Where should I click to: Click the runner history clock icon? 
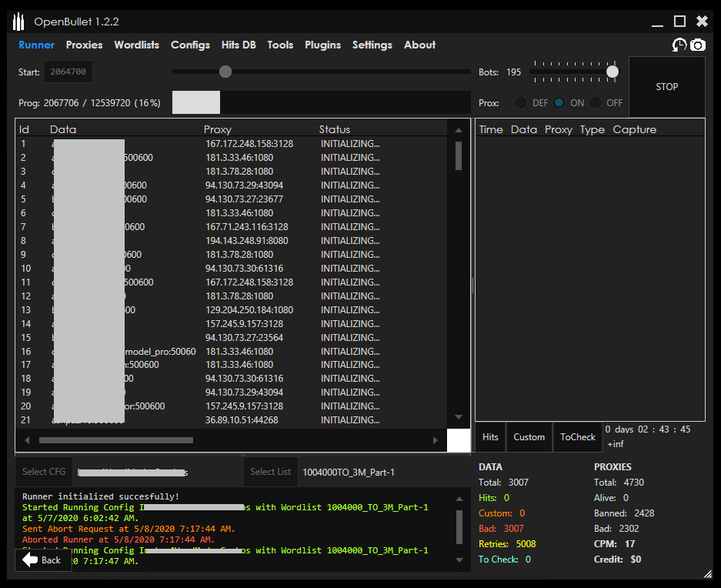click(x=679, y=45)
